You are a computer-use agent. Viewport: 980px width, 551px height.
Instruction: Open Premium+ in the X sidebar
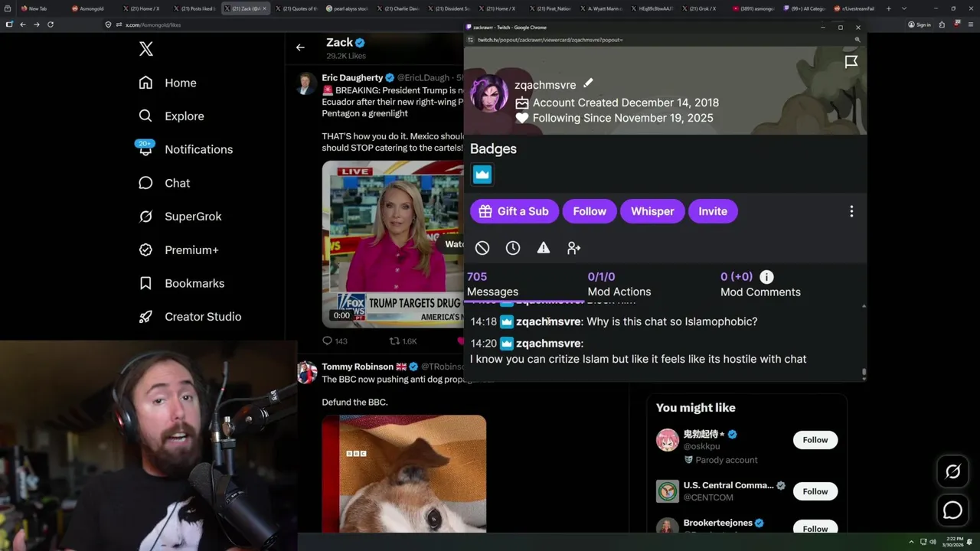[x=178, y=249]
